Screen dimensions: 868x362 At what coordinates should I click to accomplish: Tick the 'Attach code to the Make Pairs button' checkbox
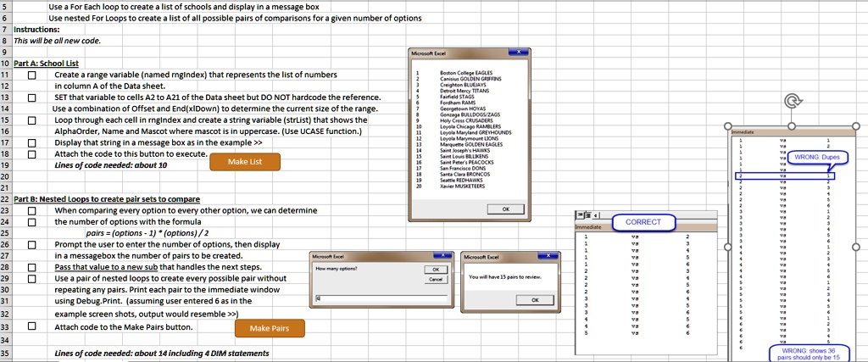31,326
